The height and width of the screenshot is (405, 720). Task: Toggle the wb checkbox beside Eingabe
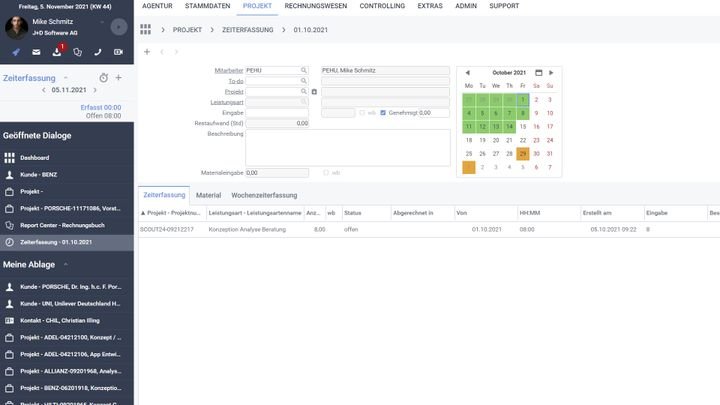point(361,112)
